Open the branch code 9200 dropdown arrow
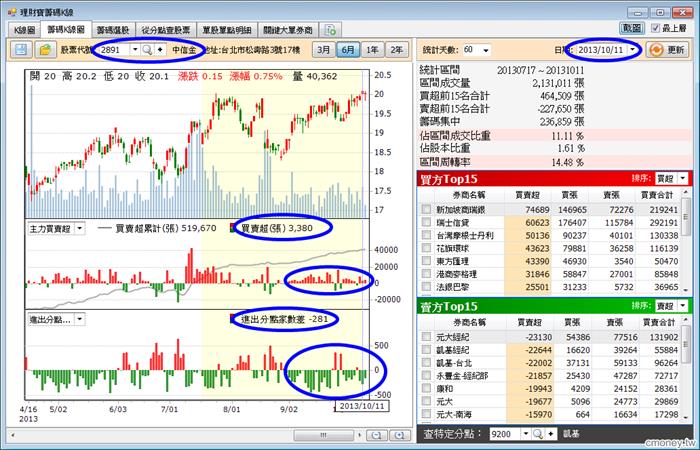700x450 pixels. pyautogui.click(x=526, y=433)
